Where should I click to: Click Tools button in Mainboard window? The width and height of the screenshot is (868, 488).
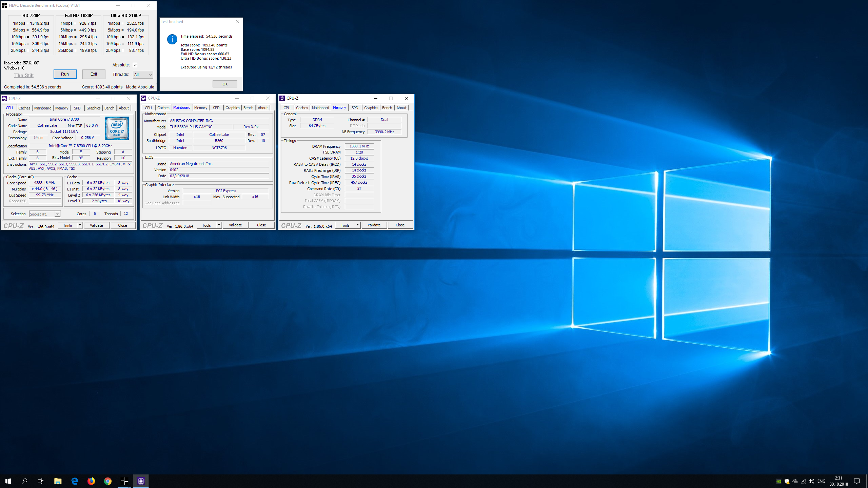pyautogui.click(x=206, y=225)
